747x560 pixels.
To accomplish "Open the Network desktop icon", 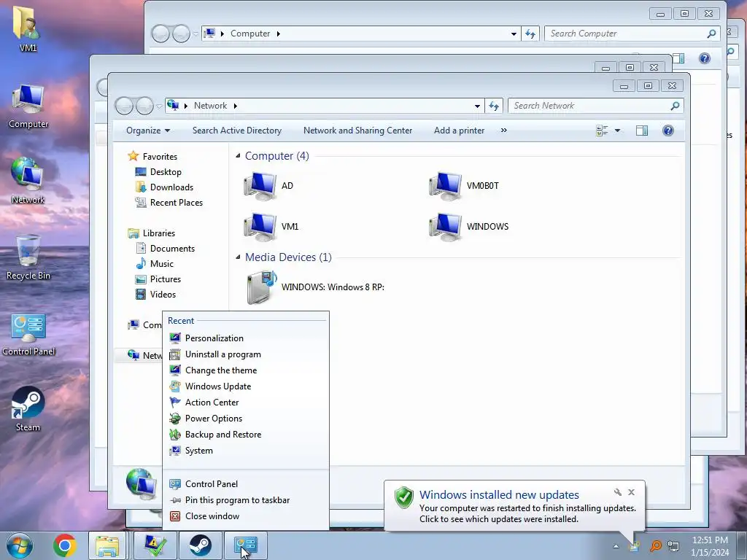I will [28, 181].
